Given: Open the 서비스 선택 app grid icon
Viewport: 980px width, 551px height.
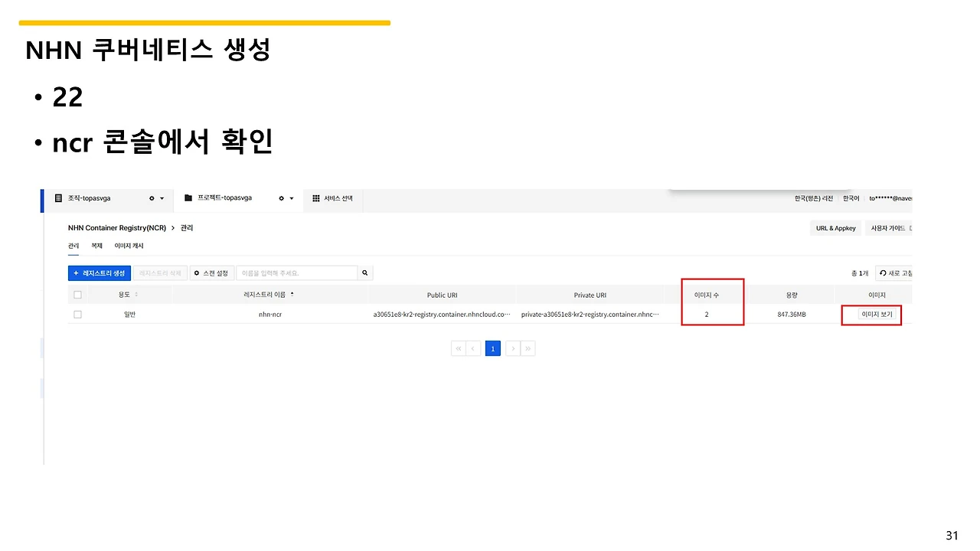Looking at the screenshot, I should click(x=315, y=198).
